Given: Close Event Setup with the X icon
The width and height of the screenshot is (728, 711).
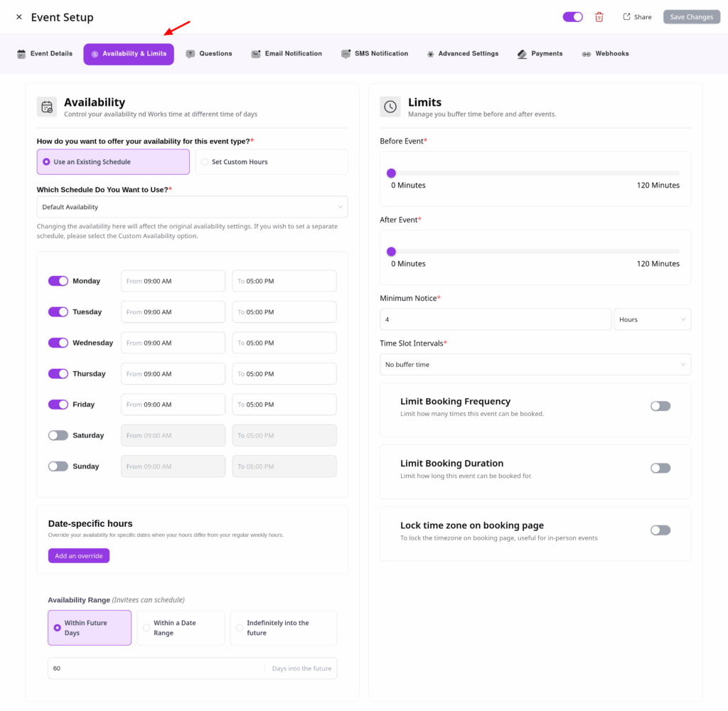Looking at the screenshot, I should (19, 17).
